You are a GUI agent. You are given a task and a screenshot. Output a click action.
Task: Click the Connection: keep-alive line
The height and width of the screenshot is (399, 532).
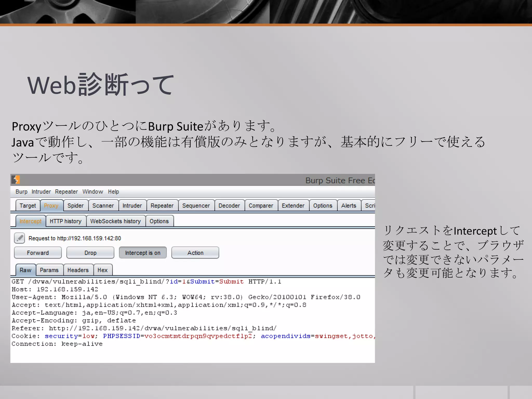(x=57, y=344)
